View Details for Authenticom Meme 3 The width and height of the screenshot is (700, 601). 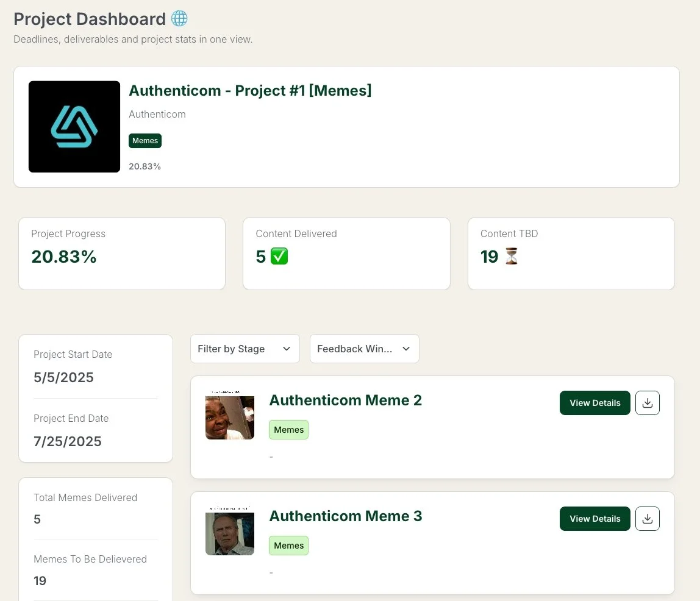click(595, 519)
